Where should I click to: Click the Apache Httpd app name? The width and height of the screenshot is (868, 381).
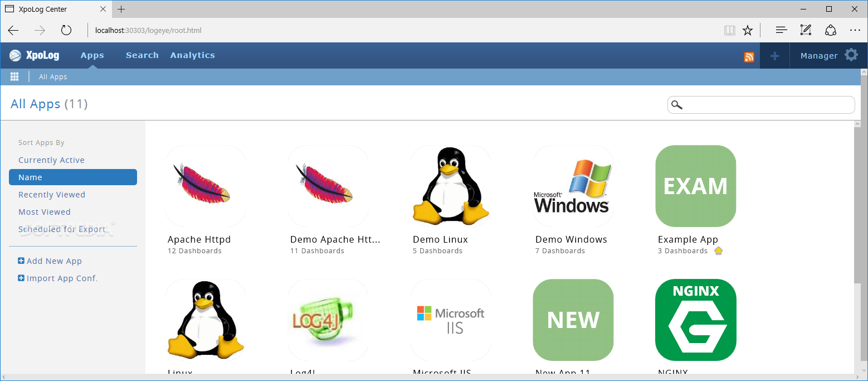click(x=199, y=239)
